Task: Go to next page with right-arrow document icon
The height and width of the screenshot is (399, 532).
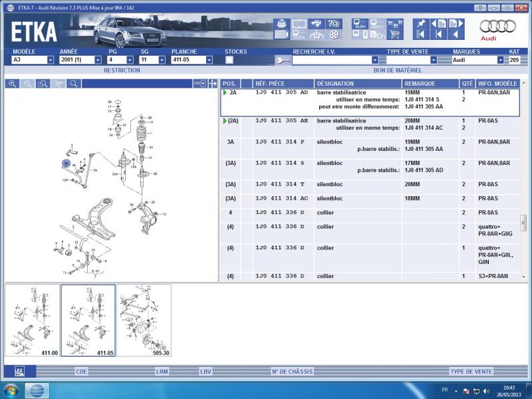Action: pyautogui.click(x=456, y=24)
